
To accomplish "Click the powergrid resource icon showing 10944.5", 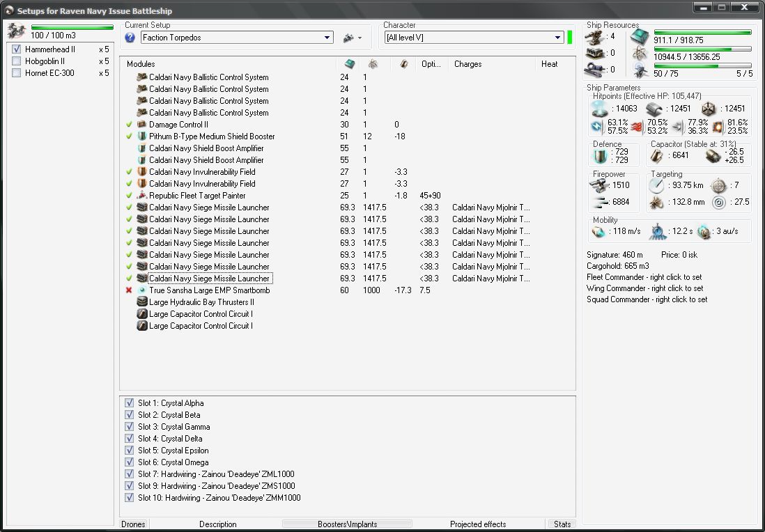I will [x=640, y=54].
